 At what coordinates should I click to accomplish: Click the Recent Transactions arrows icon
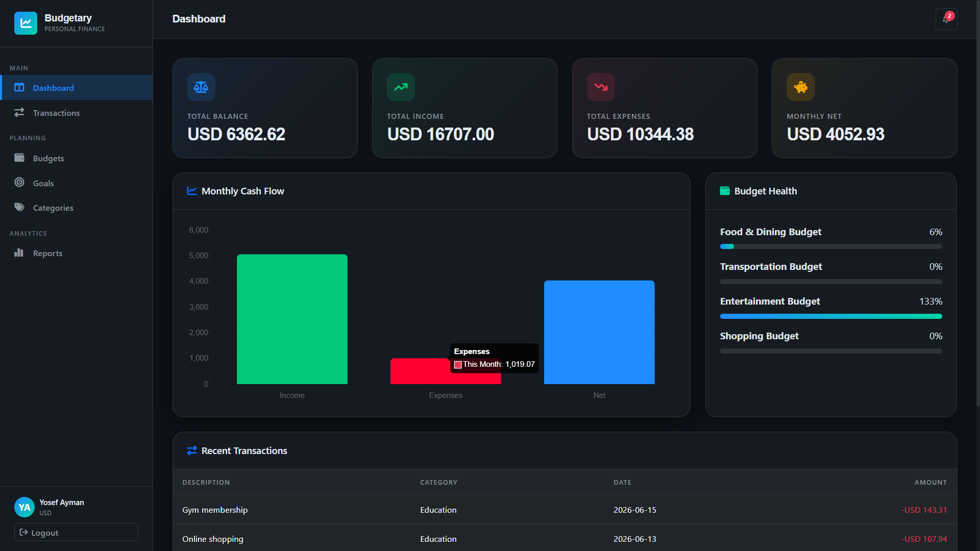tap(192, 450)
